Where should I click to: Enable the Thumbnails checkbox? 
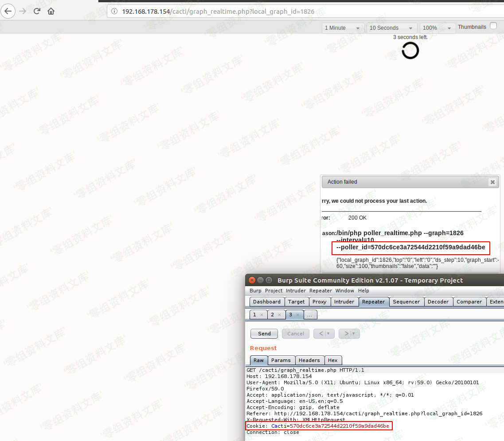pyautogui.click(x=493, y=26)
